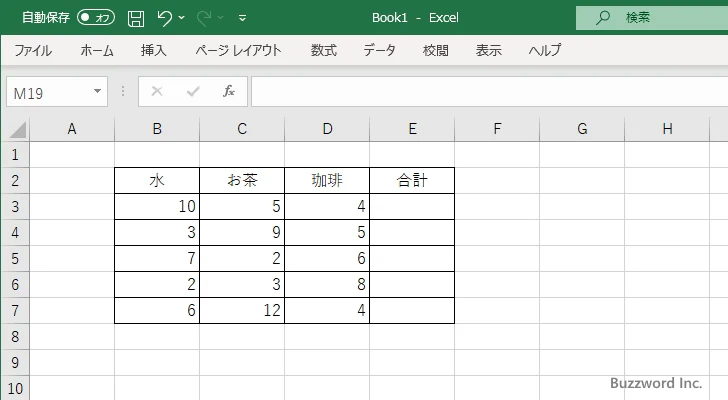Select cell C7 containing 12
The height and width of the screenshot is (400, 728).
pyautogui.click(x=242, y=310)
